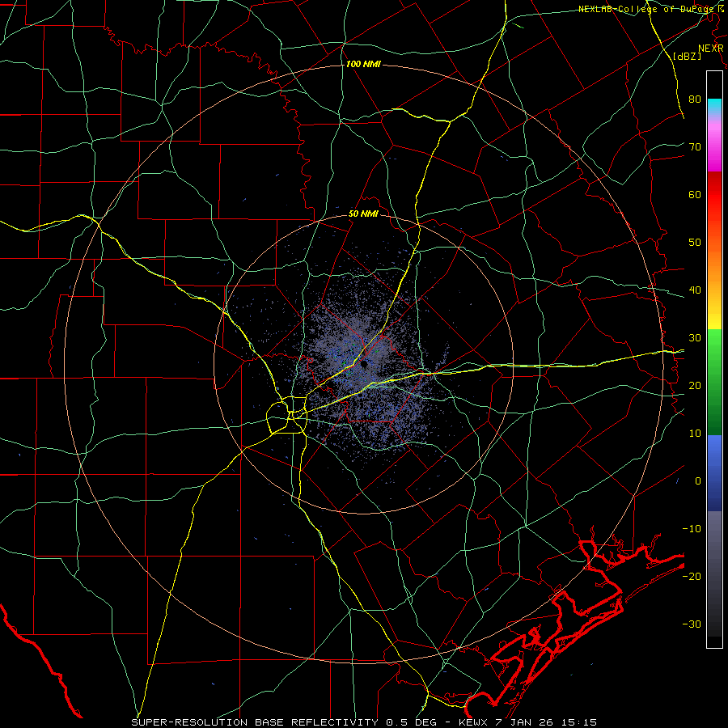Click the 30 value on the dBZ scale
The height and width of the screenshot is (728, 728).
pos(695,338)
